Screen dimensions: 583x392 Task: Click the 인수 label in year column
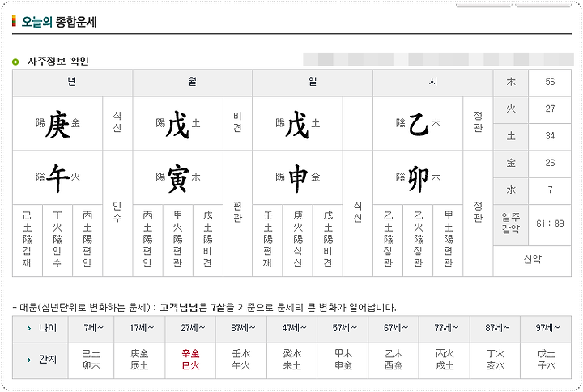tap(117, 212)
